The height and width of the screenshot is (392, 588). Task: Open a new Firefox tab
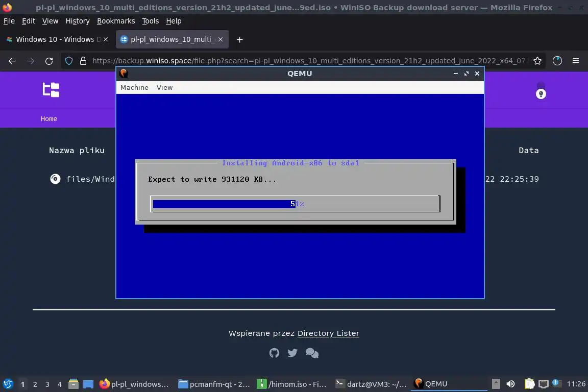[x=239, y=39]
